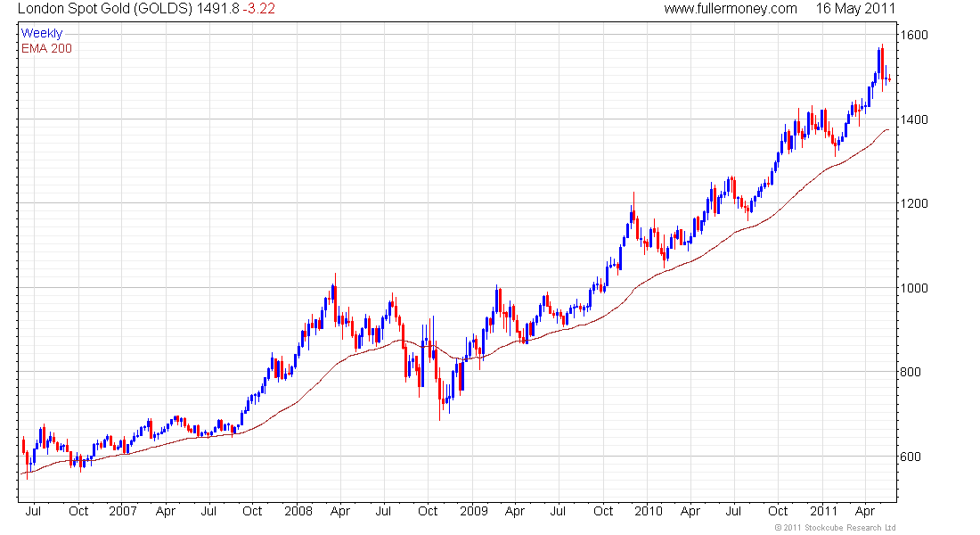Click the 16 May 2011 date label
The image size is (980, 535).
click(x=855, y=9)
